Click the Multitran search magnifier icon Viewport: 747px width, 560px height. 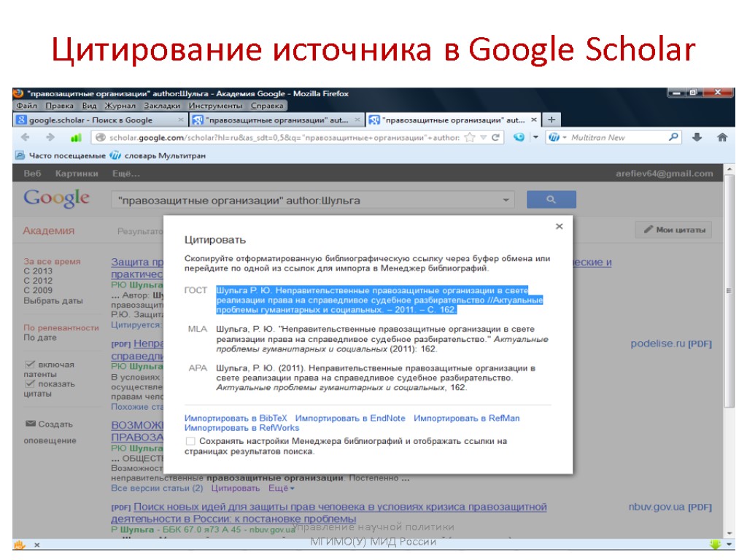tap(673, 137)
